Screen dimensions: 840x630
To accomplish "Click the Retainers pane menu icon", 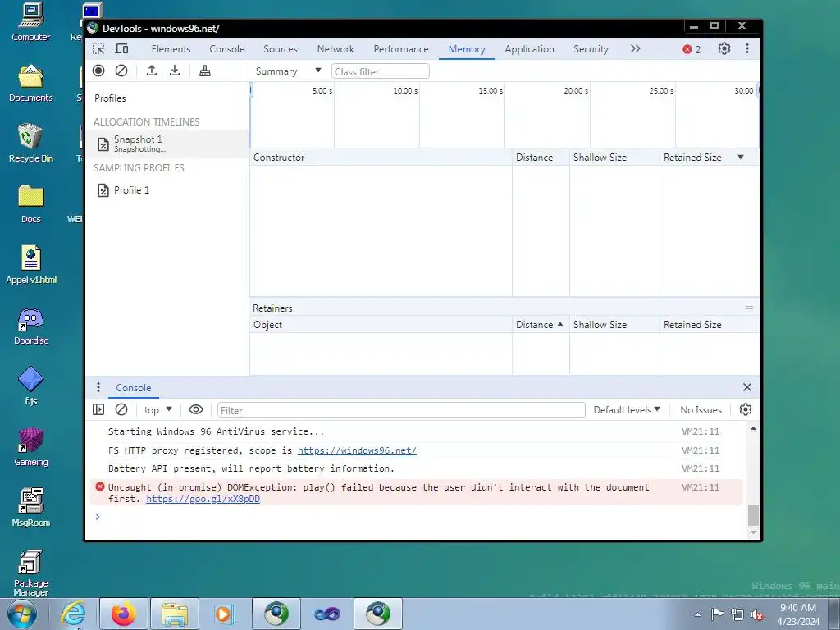I will [749, 307].
